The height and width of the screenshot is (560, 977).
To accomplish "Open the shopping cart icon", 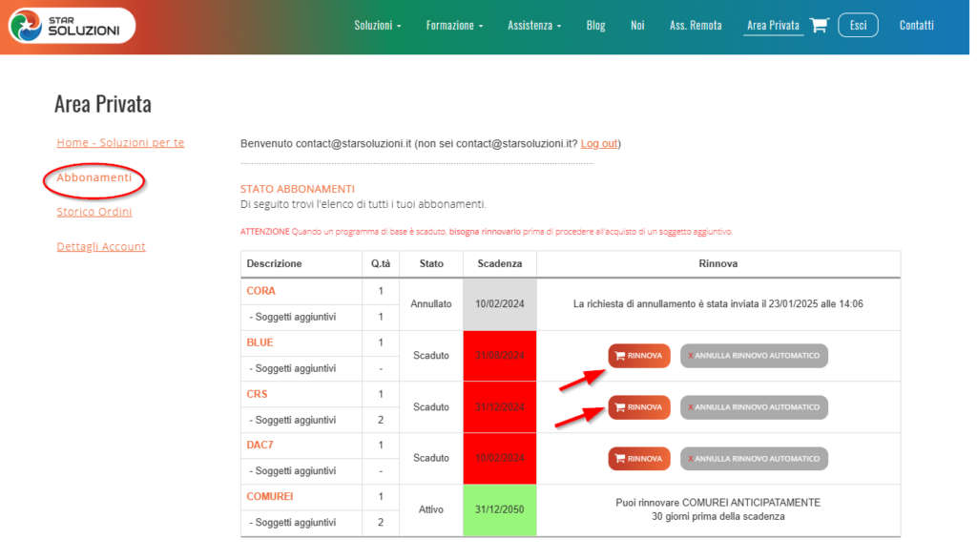I will pyautogui.click(x=820, y=25).
